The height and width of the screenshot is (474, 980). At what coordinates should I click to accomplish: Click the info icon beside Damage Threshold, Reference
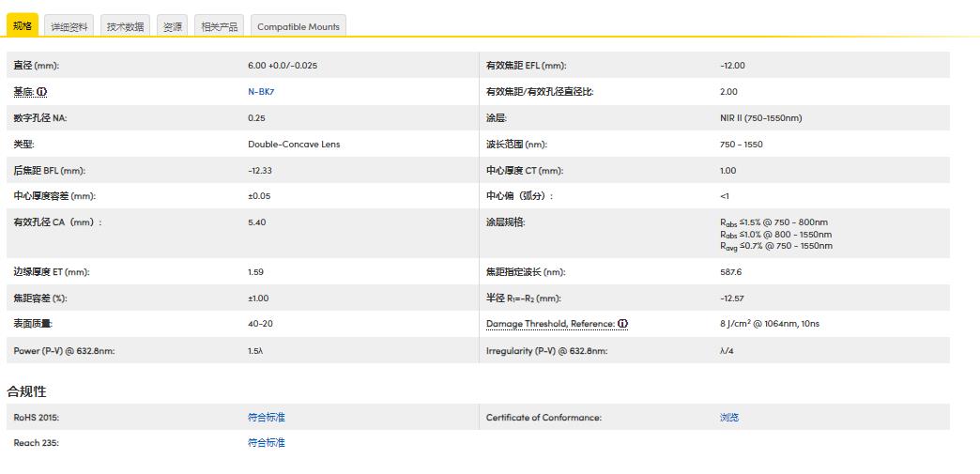pyautogui.click(x=623, y=324)
